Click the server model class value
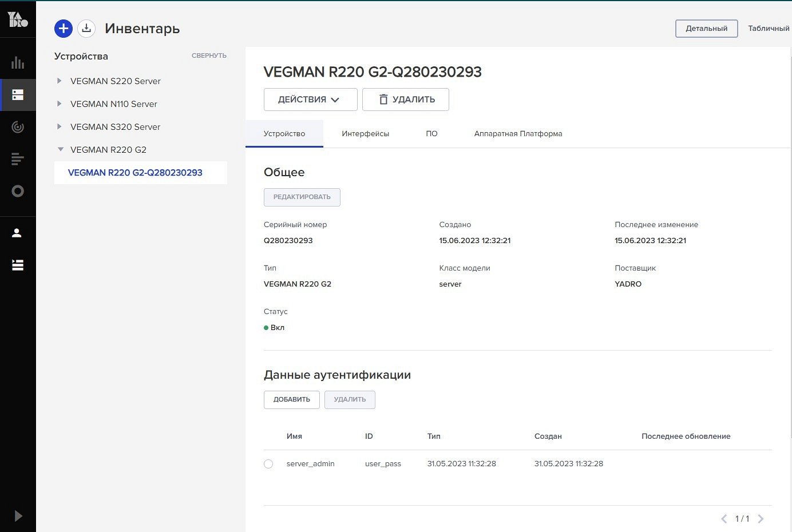The image size is (792, 532). click(450, 284)
